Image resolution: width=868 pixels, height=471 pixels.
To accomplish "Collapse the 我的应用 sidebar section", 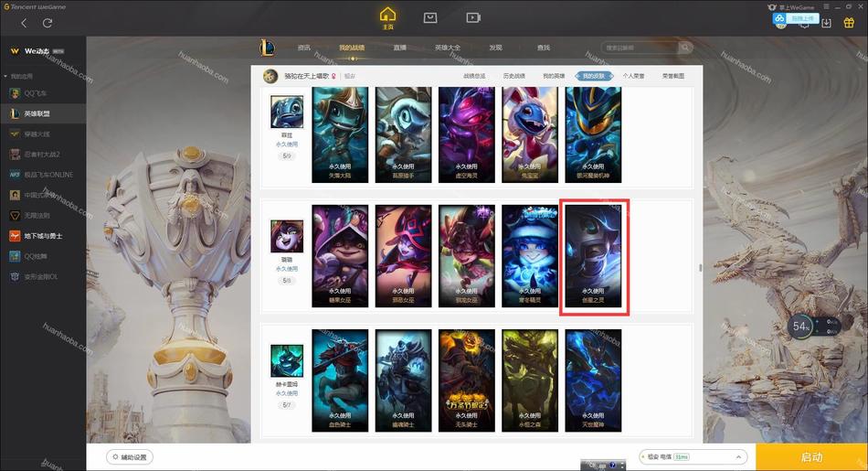I will [5, 76].
